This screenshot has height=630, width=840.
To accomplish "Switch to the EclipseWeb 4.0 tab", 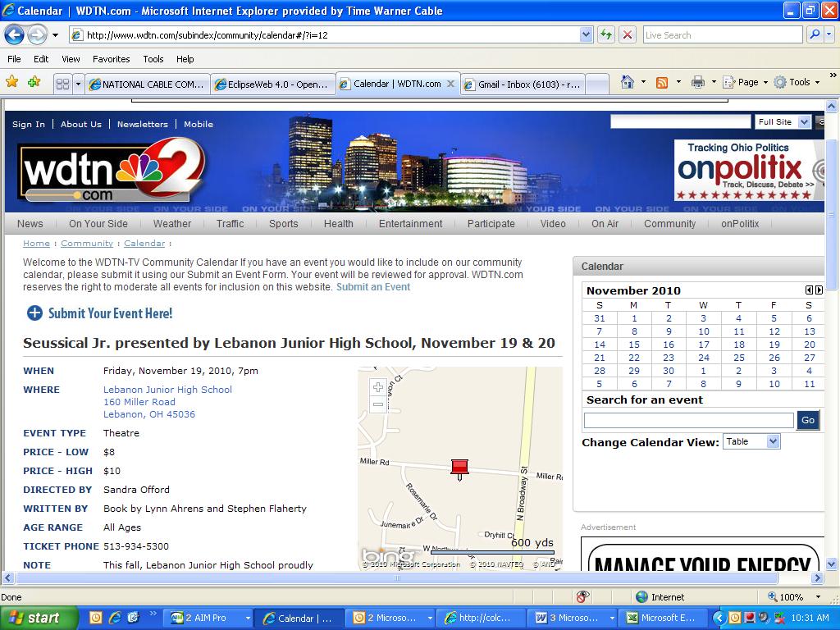I will [x=272, y=84].
